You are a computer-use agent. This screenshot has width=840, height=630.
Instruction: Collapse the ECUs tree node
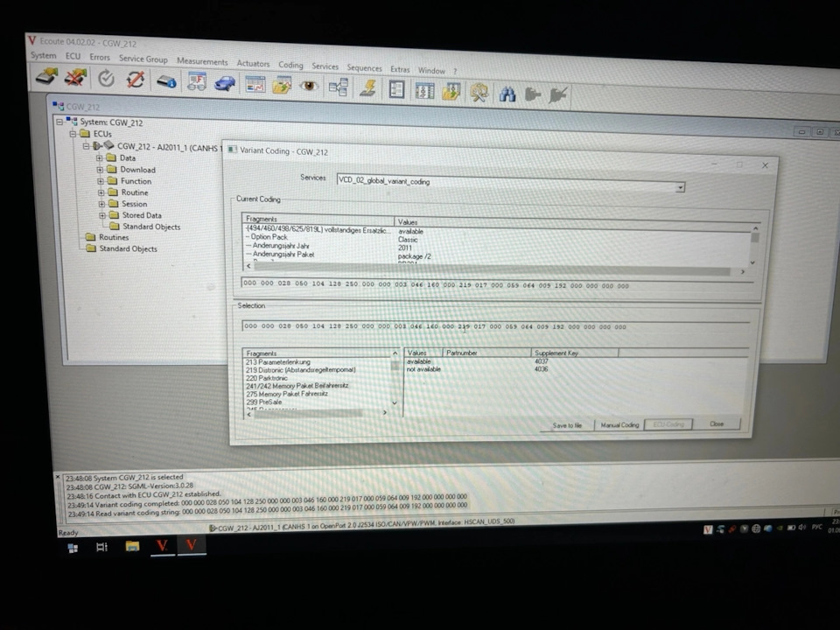[73, 133]
